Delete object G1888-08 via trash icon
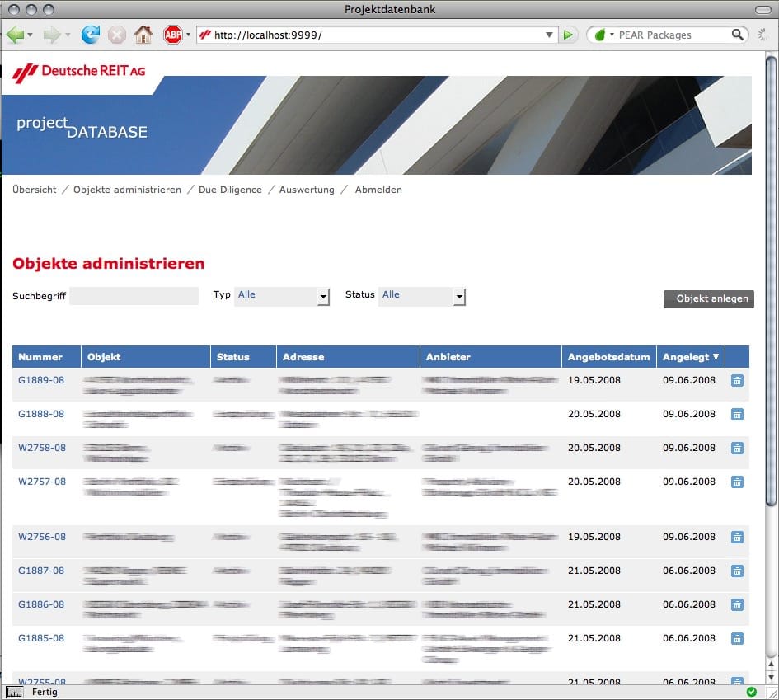This screenshot has height=700, width=779. 737,415
